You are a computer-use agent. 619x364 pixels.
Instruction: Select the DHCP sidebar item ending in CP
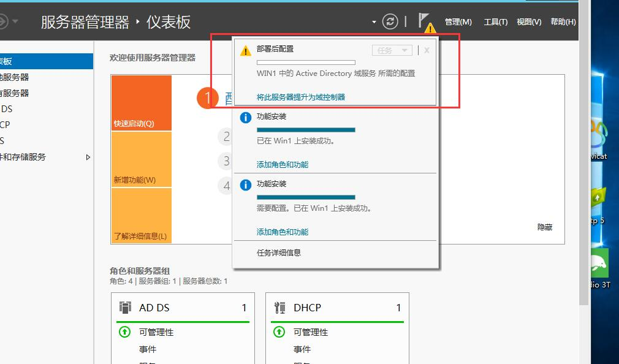click(46, 125)
